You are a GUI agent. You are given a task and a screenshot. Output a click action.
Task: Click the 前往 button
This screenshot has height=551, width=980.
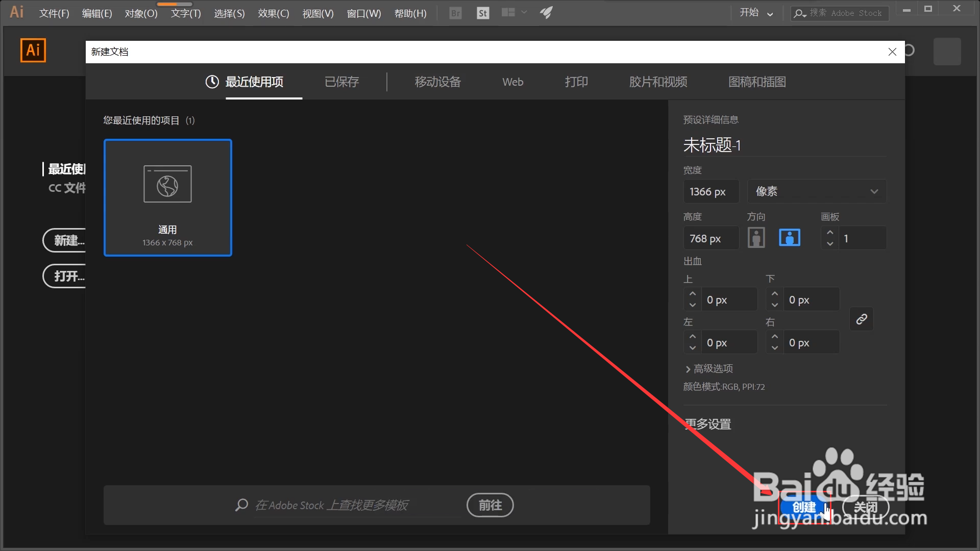pyautogui.click(x=489, y=505)
